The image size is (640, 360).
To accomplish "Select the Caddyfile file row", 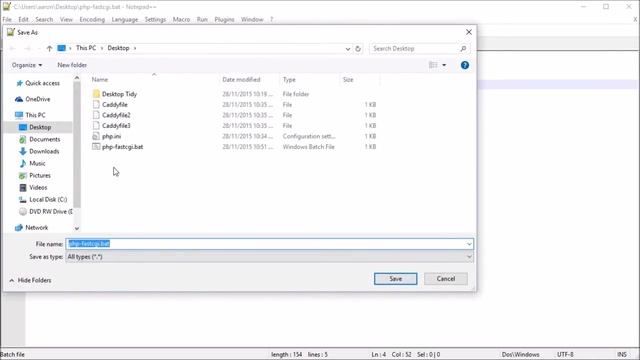I will tap(235, 104).
